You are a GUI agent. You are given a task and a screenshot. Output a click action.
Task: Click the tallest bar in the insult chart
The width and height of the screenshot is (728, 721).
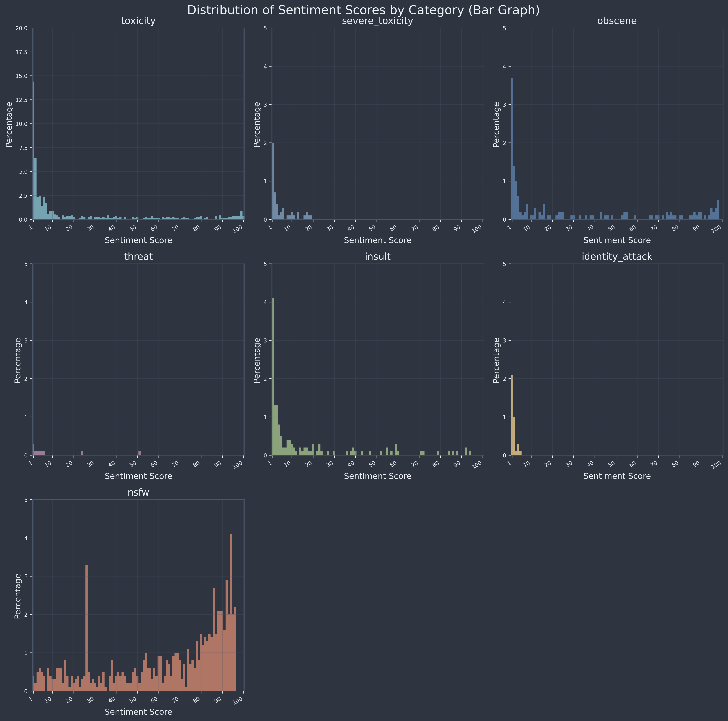[273, 377]
